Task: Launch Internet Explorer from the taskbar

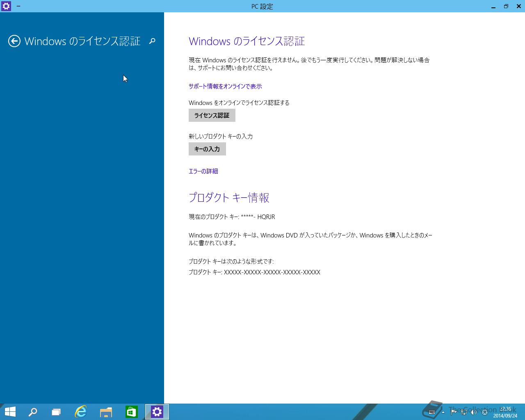Action: (81, 412)
